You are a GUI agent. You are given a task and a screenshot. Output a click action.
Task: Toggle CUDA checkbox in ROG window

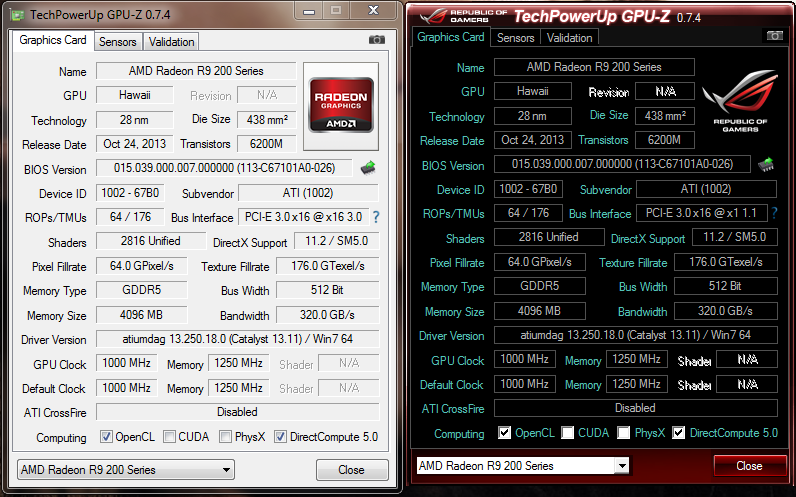pyautogui.click(x=568, y=433)
